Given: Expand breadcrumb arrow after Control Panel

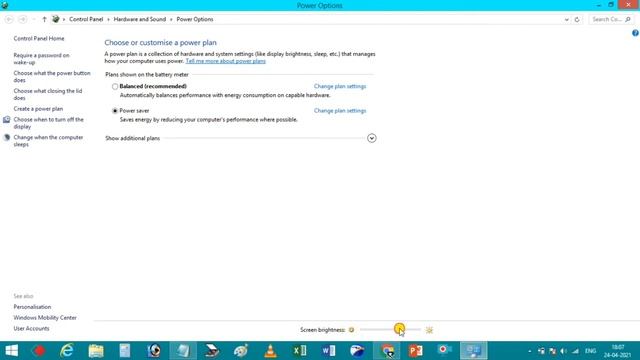Looking at the screenshot, I should 109,19.
